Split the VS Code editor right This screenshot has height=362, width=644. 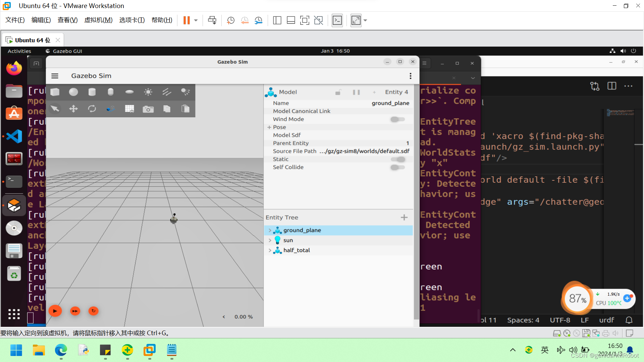[x=612, y=86]
